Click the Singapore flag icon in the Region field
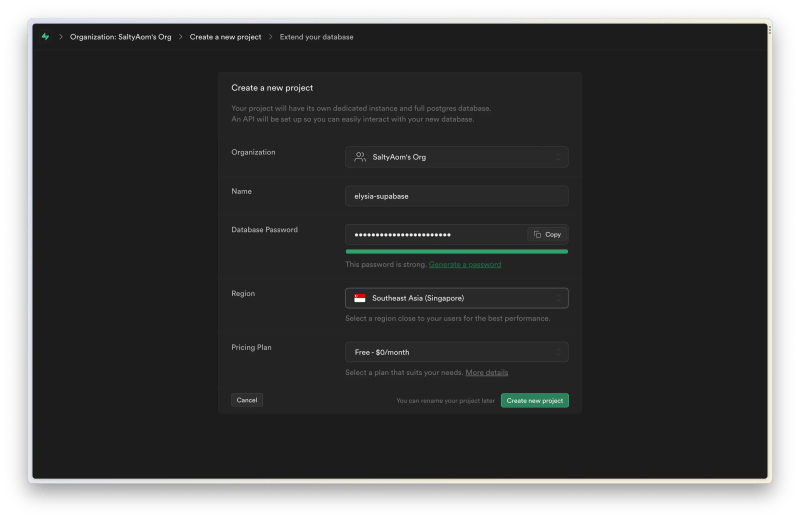800x520 pixels. [x=360, y=298]
